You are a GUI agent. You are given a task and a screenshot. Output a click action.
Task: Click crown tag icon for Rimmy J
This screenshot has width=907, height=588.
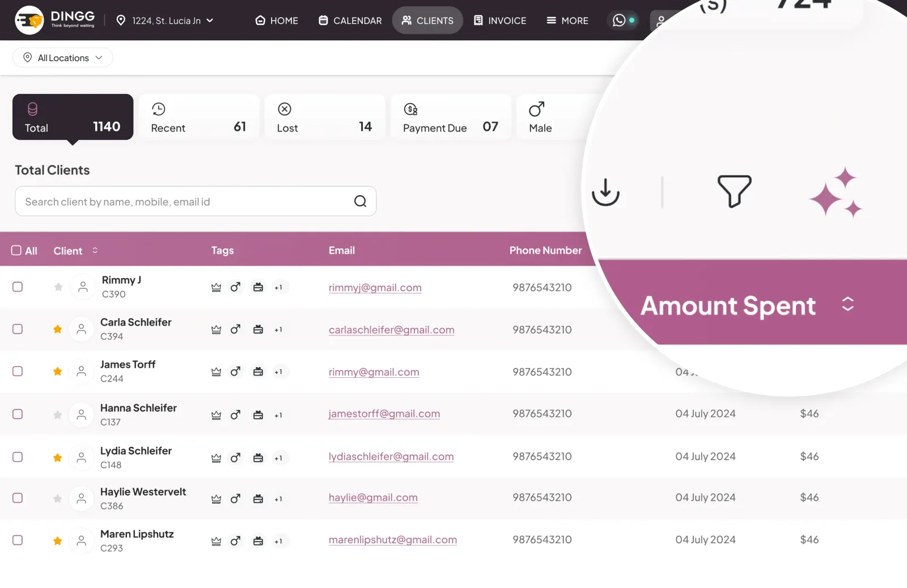click(216, 288)
